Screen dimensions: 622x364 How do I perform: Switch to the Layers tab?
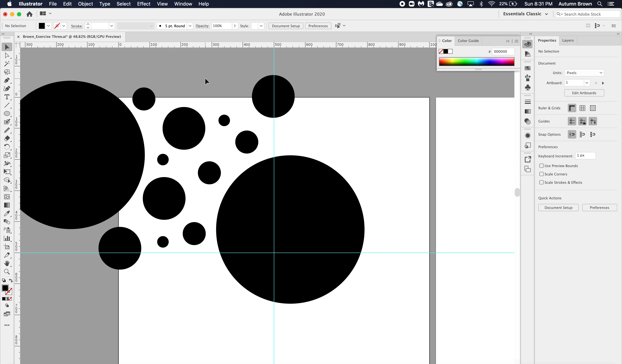click(x=568, y=40)
